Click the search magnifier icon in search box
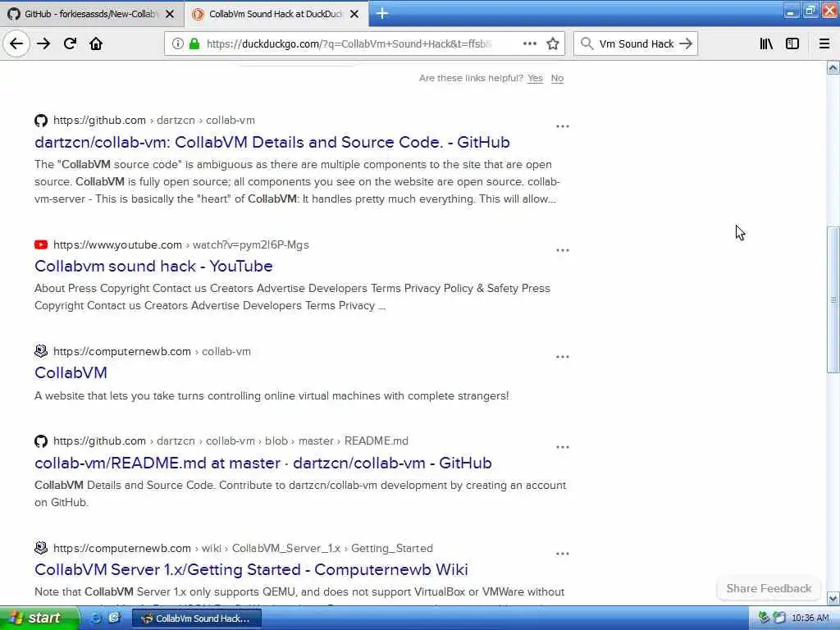 point(587,44)
